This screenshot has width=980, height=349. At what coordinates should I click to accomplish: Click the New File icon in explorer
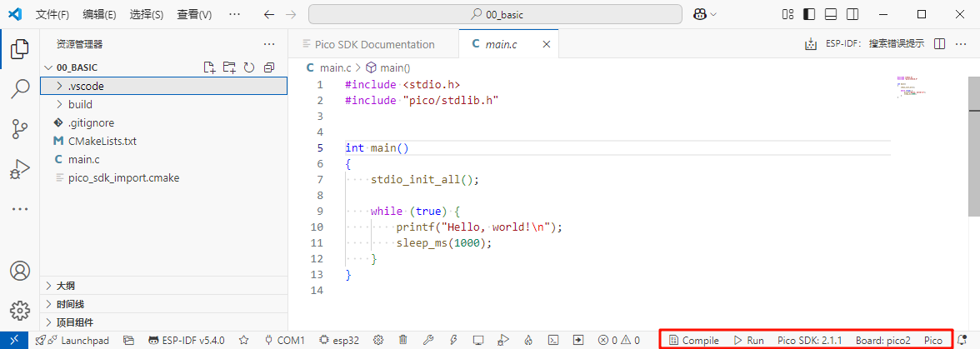210,67
